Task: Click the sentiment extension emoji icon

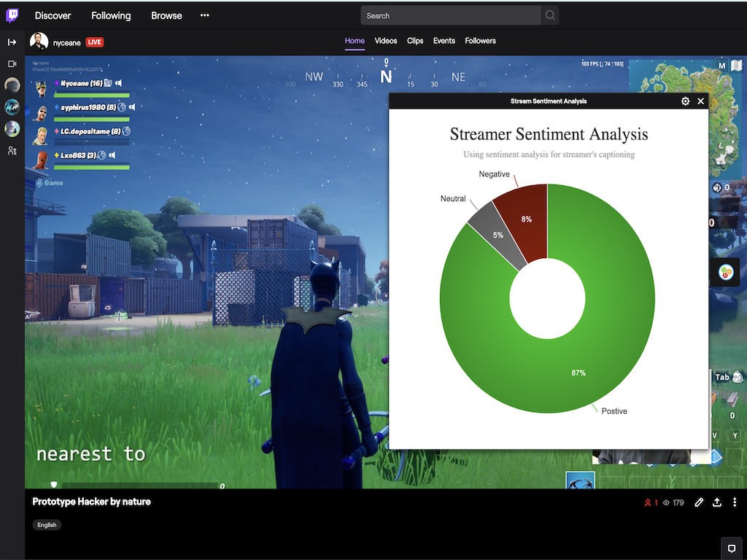Action: coord(726,273)
